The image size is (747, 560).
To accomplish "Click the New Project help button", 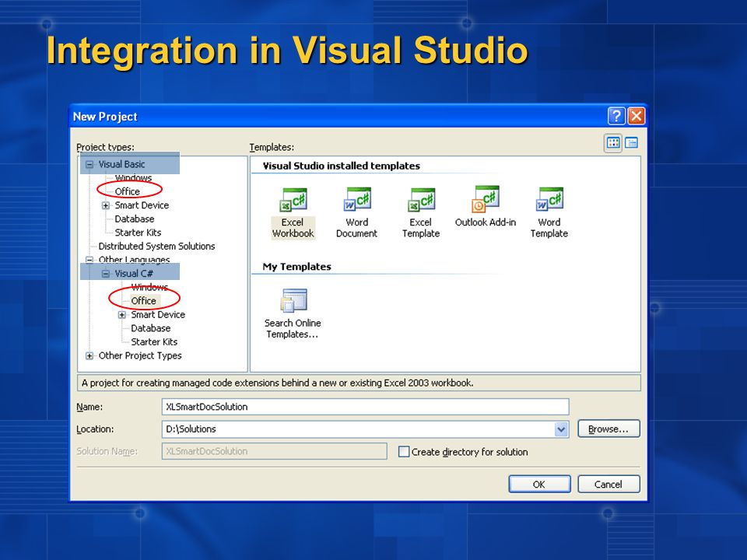I will point(616,116).
